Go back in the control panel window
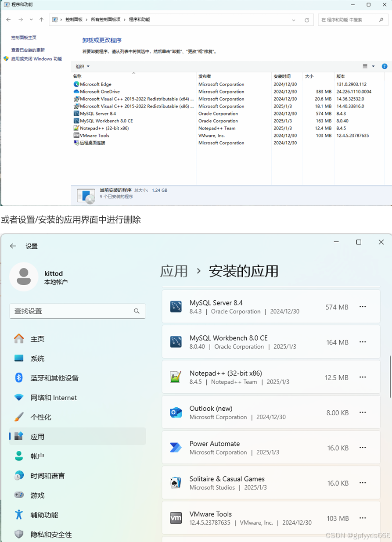 (x=9, y=20)
